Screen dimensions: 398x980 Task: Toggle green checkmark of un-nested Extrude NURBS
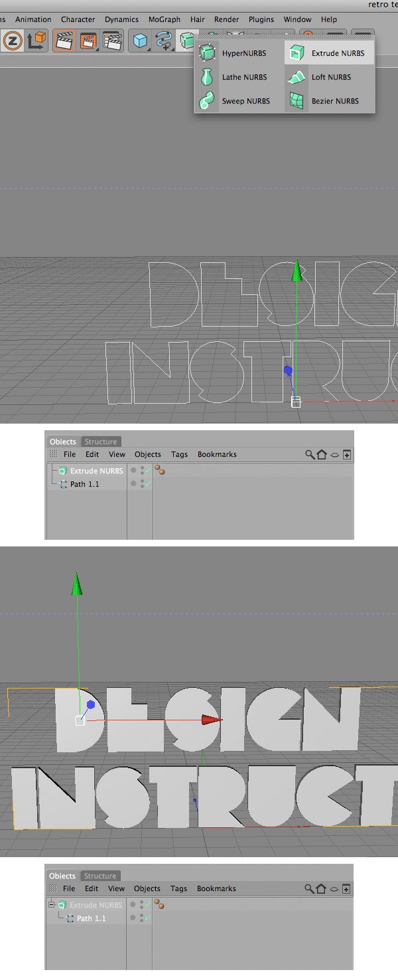click(148, 471)
